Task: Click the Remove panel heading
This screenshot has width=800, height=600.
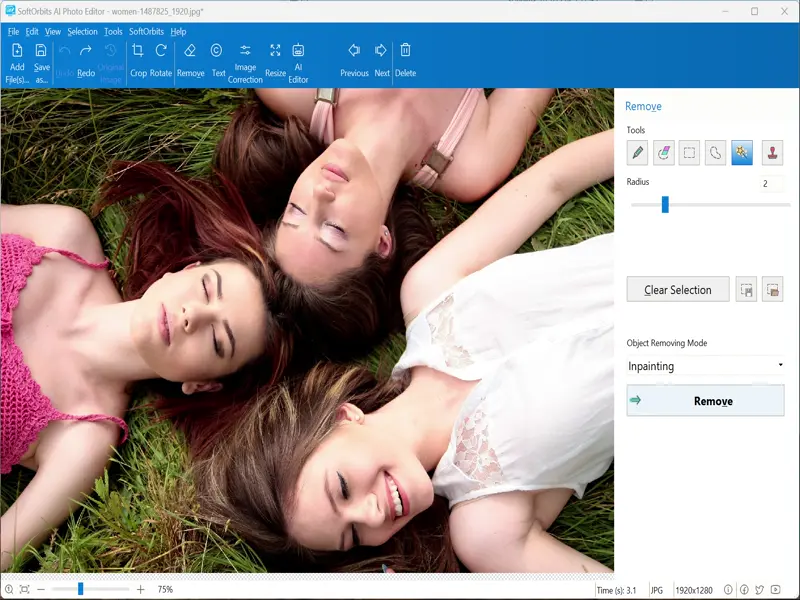Action: [x=643, y=106]
